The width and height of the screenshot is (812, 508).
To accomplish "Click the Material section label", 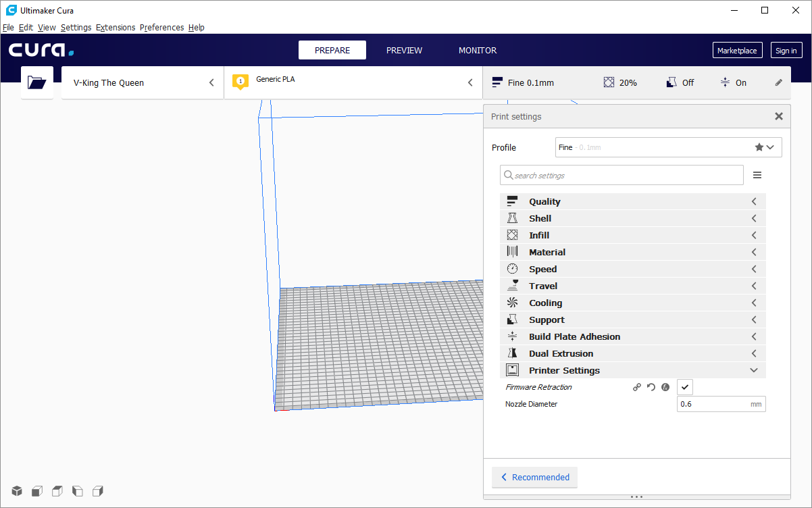I will coord(547,252).
